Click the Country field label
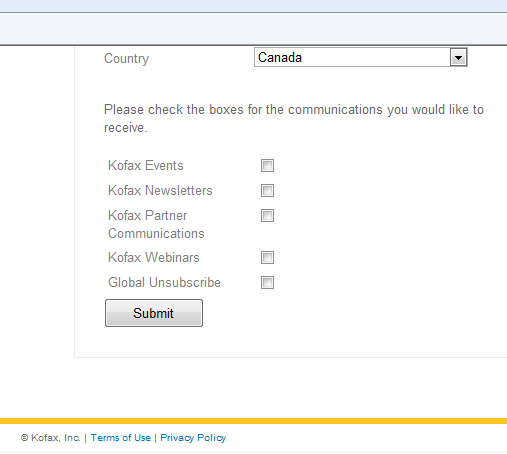This screenshot has width=507, height=454. coord(126,59)
